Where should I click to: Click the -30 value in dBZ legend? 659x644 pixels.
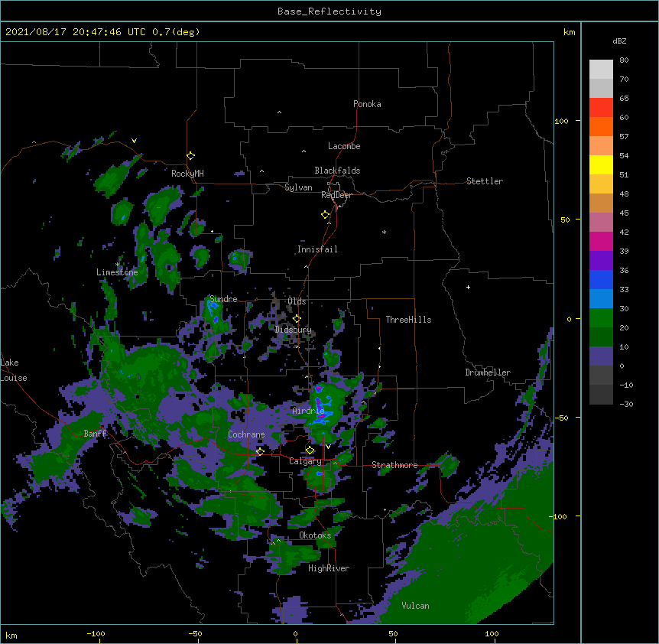tap(626, 404)
